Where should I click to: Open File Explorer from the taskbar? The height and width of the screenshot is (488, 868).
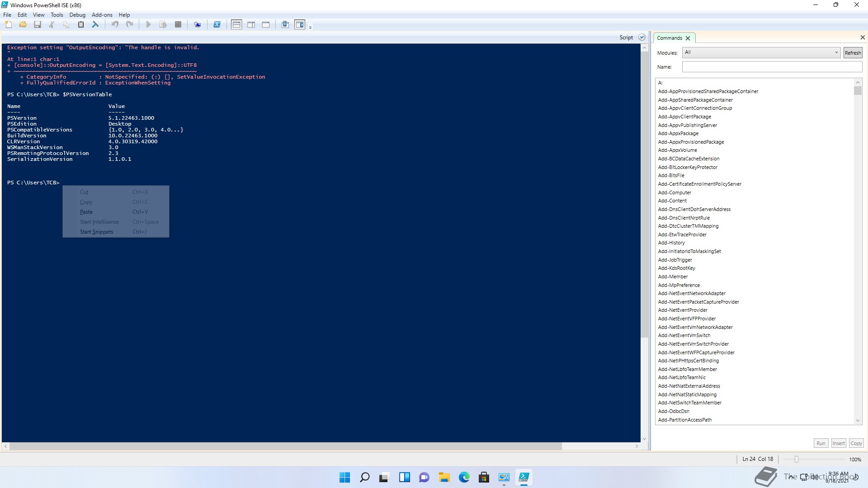click(444, 477)
